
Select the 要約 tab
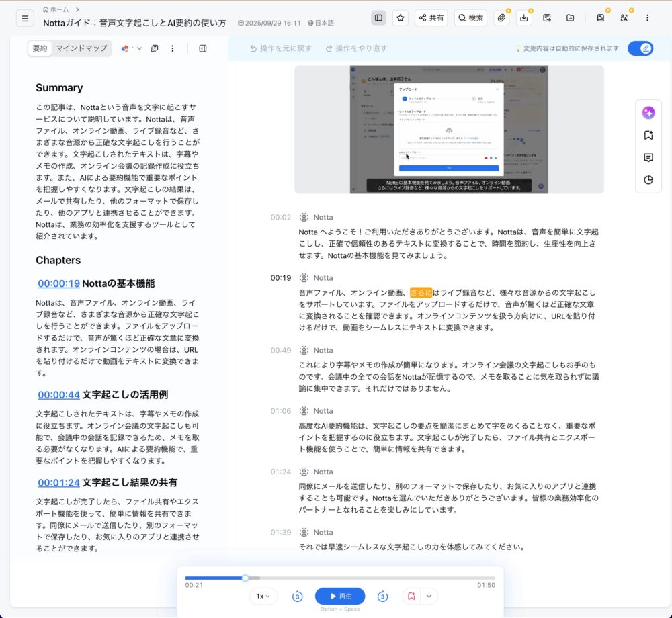click(40, 48)
